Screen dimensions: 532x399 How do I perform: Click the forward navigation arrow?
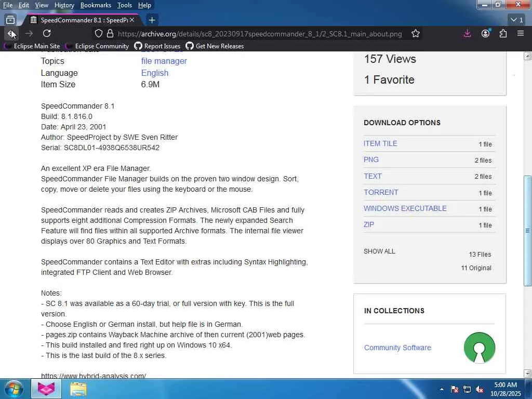(29, 34)
